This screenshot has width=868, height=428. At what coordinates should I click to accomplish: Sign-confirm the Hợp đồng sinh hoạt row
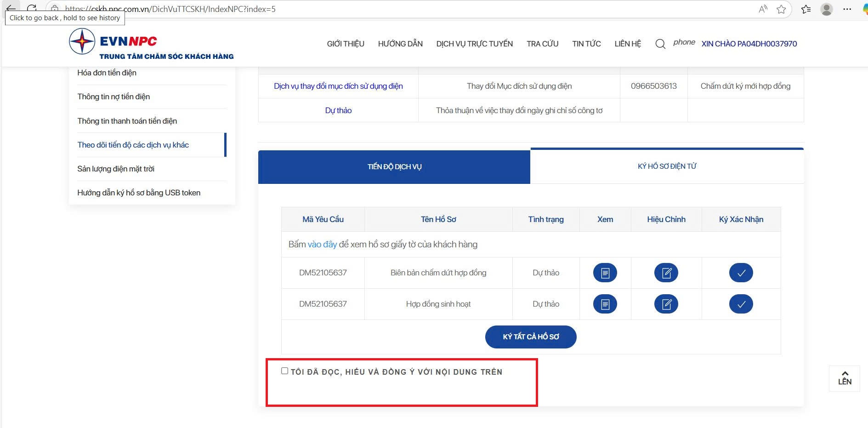pyautogui.click(x=741, y=304)
